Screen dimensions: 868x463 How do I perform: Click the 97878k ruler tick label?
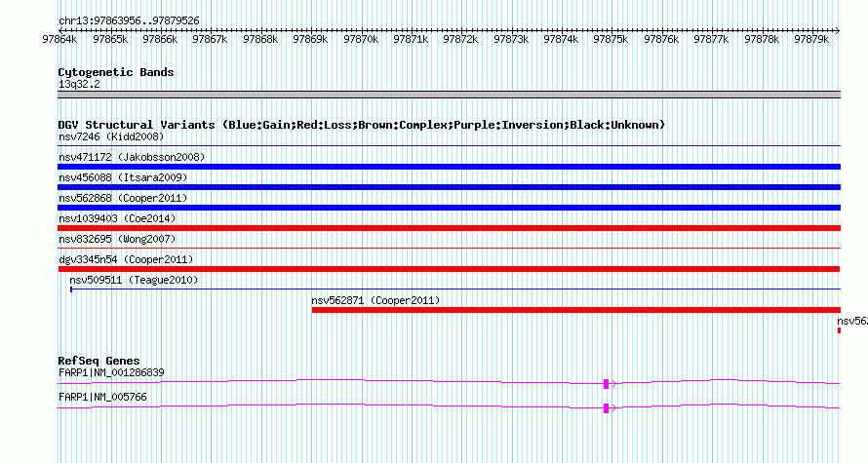coord(761,39)
